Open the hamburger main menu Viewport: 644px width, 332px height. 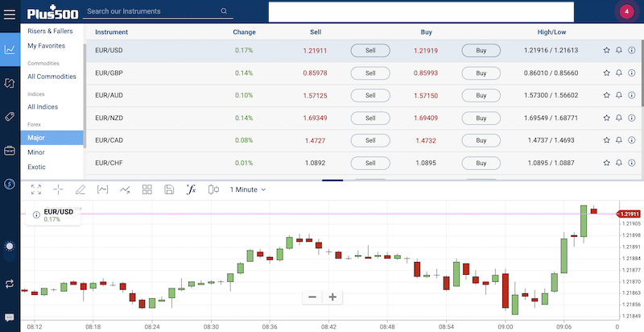pos(9,15)
